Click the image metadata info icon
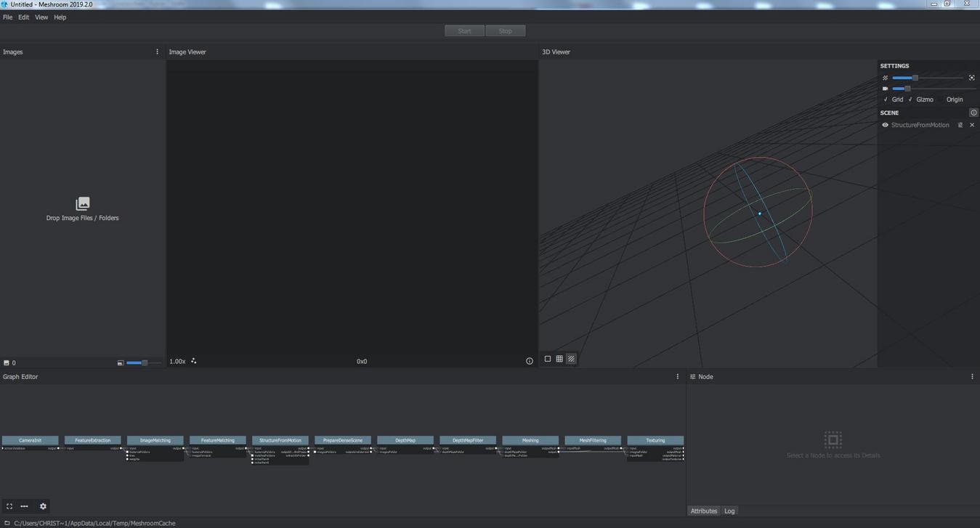This screenshot has width=980, height=528. pyautogui.click(x=529, y=361)
